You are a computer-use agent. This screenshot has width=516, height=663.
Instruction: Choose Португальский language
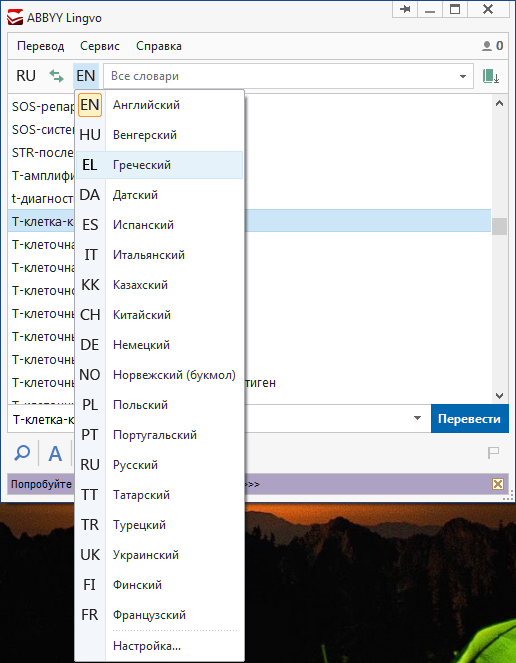pos(159,435)
